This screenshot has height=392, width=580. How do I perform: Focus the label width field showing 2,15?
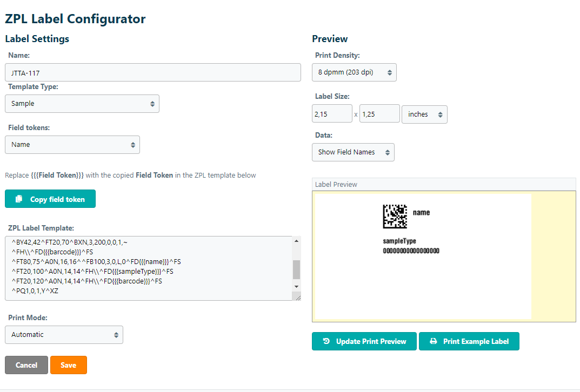[332, 114]
